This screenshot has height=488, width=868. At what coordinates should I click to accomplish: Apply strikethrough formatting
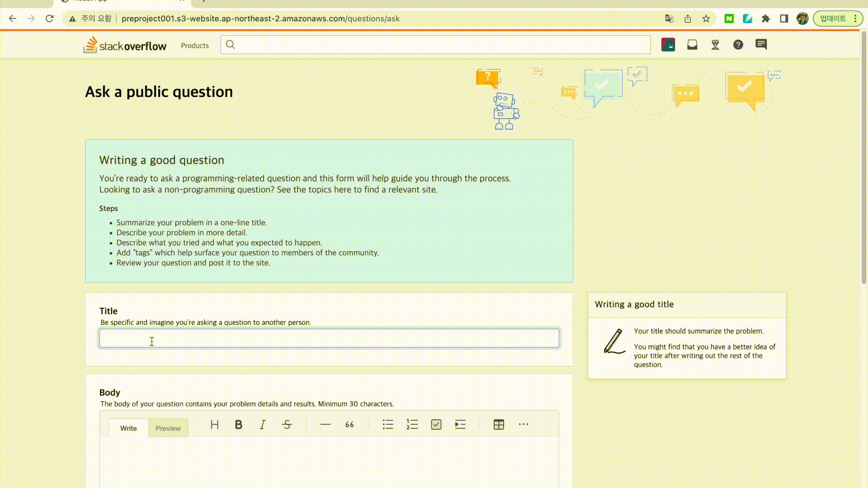(x=287, y=425)
